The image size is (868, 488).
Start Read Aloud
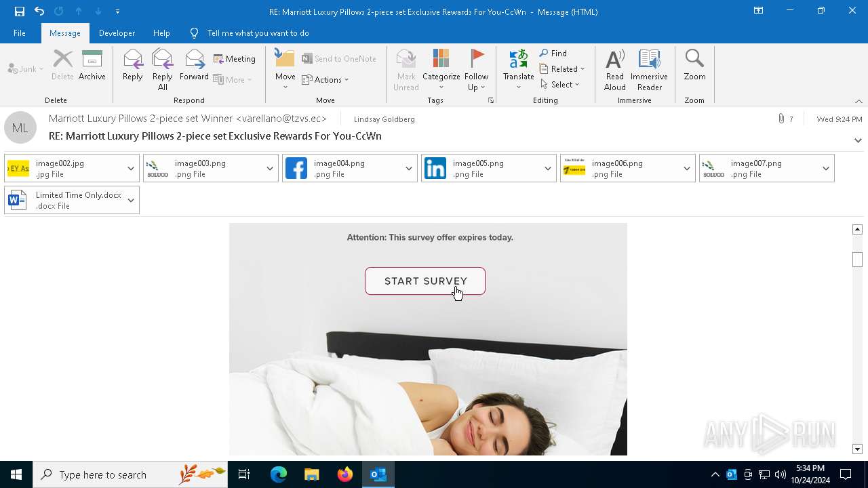[x=615, y=69]
